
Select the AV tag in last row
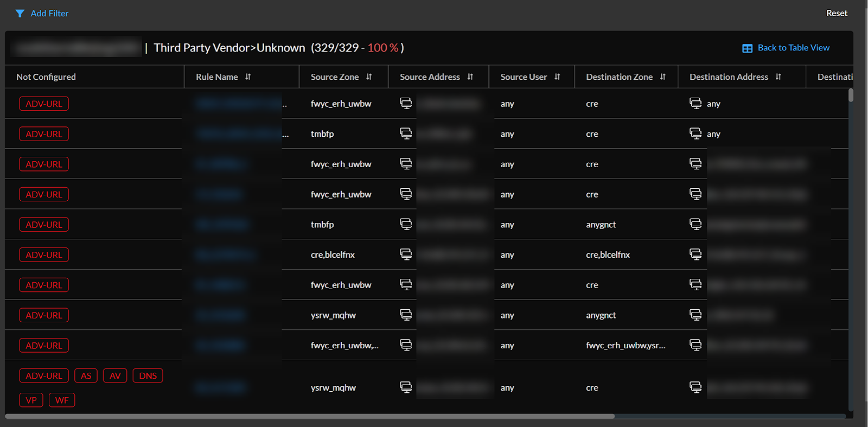pos(115,375)
